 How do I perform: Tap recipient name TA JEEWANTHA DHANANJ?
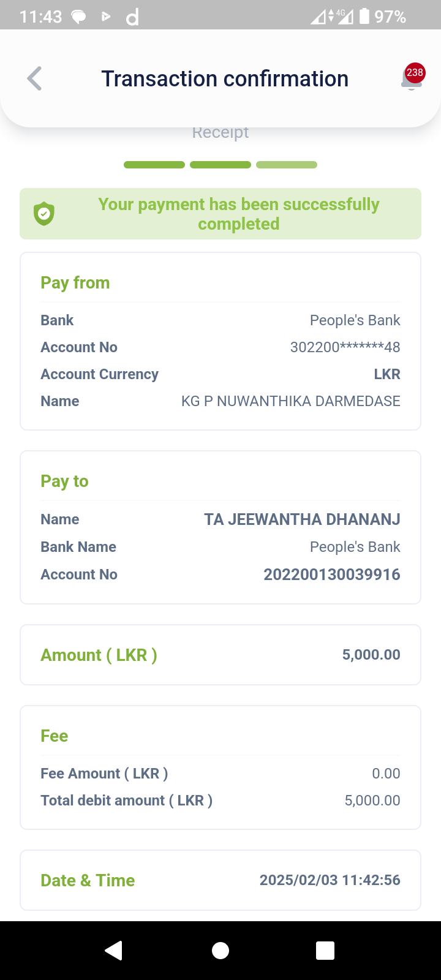click(302, 519)
